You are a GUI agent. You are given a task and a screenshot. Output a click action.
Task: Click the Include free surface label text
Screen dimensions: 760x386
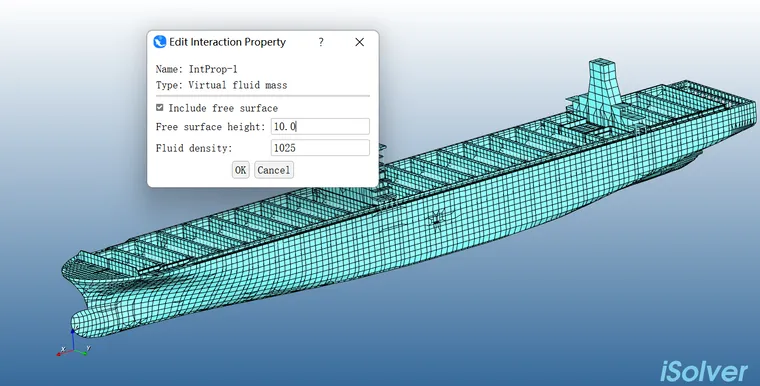coord(223,108)
